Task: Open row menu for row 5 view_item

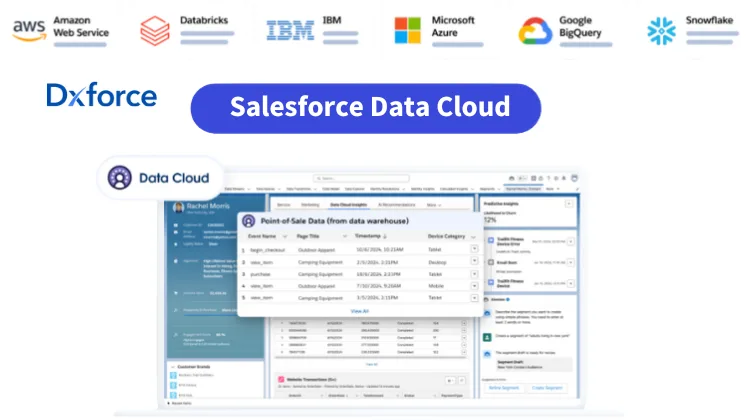Action: (x=474, y=298)
